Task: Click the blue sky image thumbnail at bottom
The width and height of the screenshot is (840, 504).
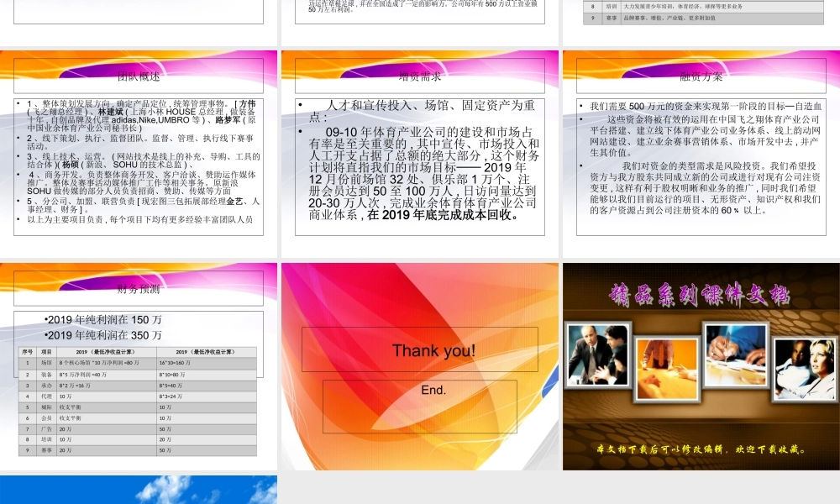Action: [140, 491]
